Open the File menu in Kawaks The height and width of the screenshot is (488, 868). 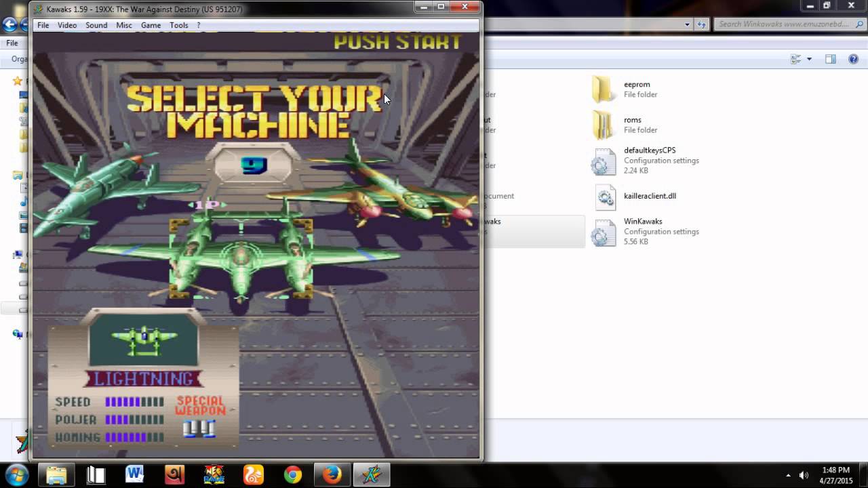(43, 25)
